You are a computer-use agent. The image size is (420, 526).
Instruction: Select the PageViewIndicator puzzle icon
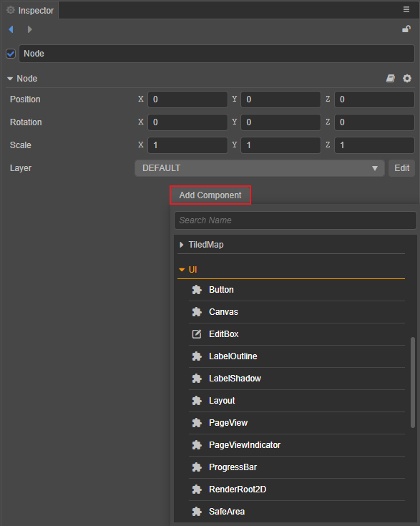tap(197, 445)
